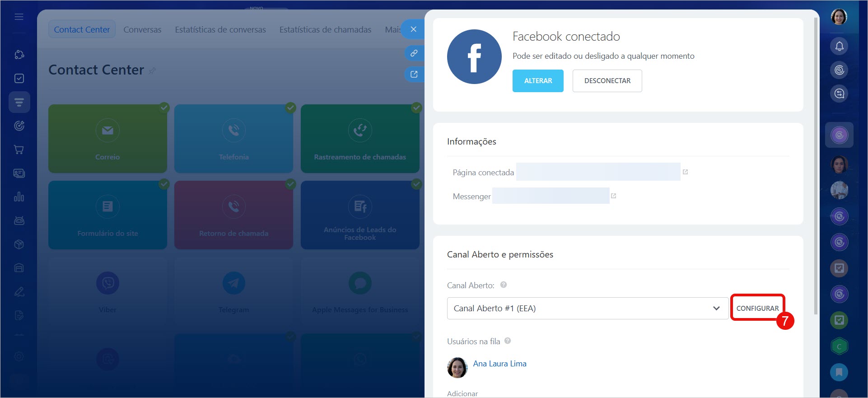Switch to the Conversas tab

[142, 29]
